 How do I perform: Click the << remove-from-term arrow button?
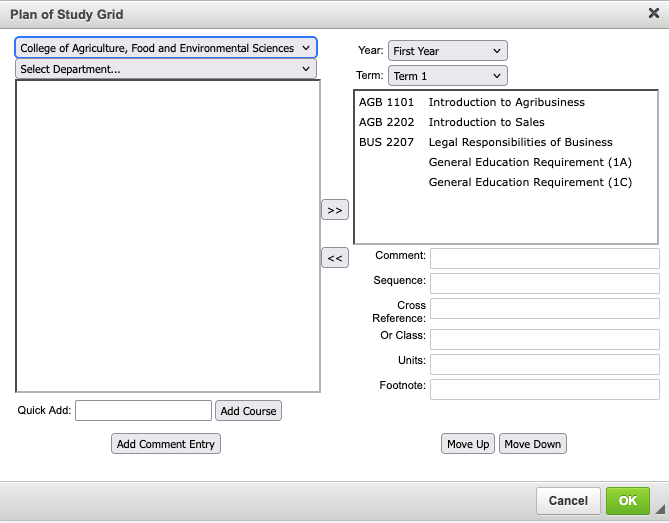point(335,258)
